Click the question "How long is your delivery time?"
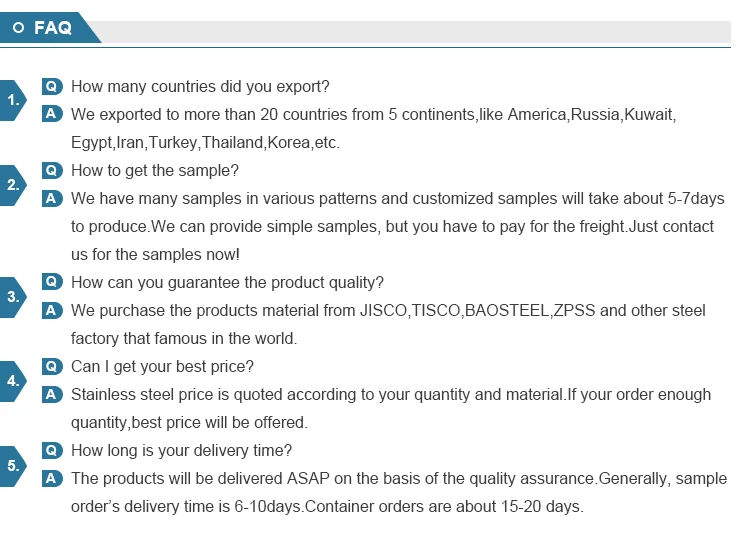Viewport: 750px width, 544px height. click(181, 451)
